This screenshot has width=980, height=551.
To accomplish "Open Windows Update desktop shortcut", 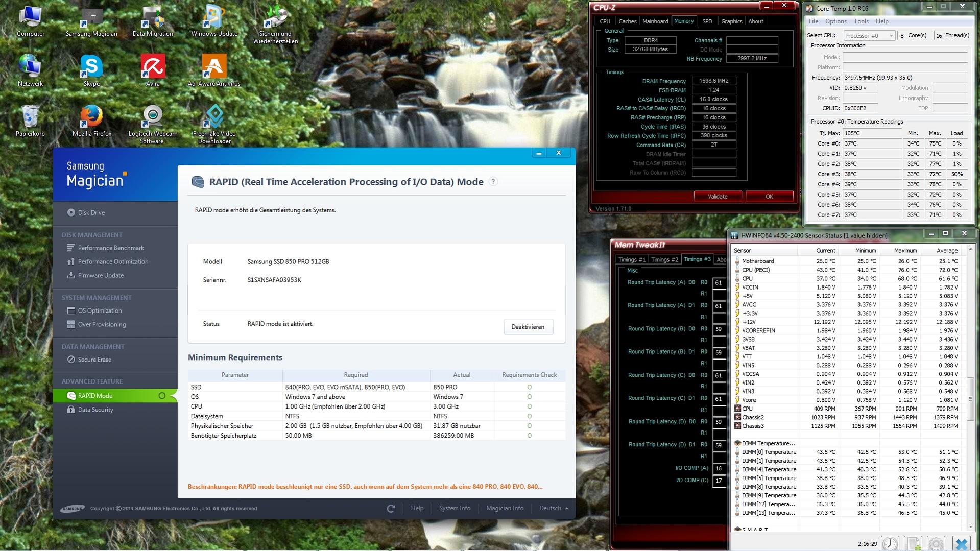I will (x=214, y=21).
